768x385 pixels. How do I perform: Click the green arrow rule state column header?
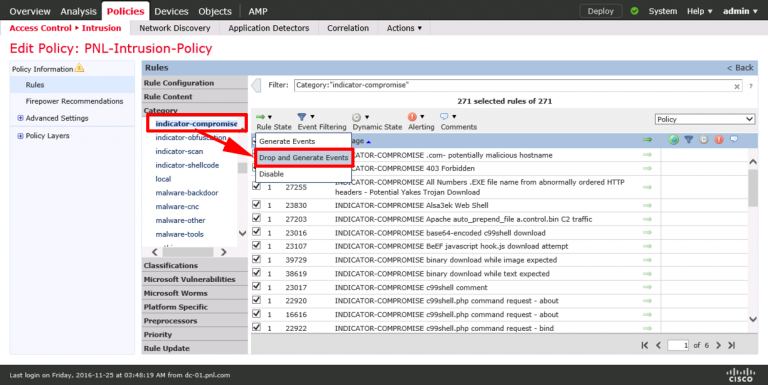[648, 140]
